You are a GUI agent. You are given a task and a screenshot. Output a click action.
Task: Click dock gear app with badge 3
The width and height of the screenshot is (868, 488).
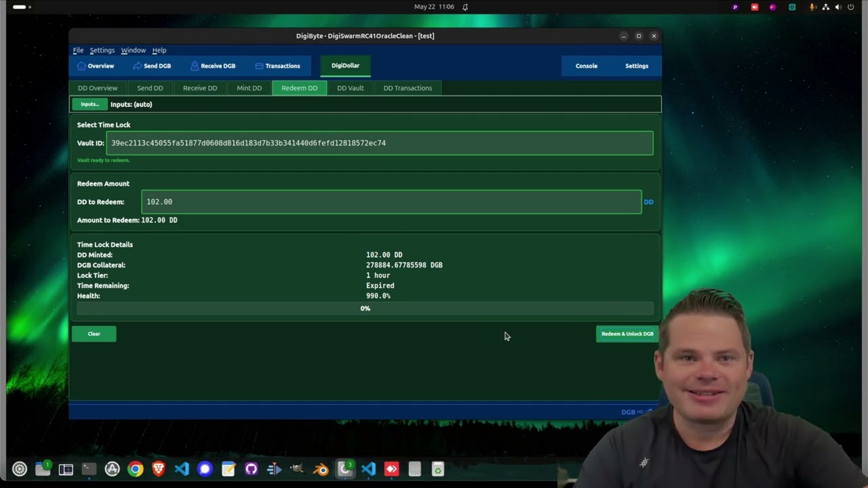(345, 468)
